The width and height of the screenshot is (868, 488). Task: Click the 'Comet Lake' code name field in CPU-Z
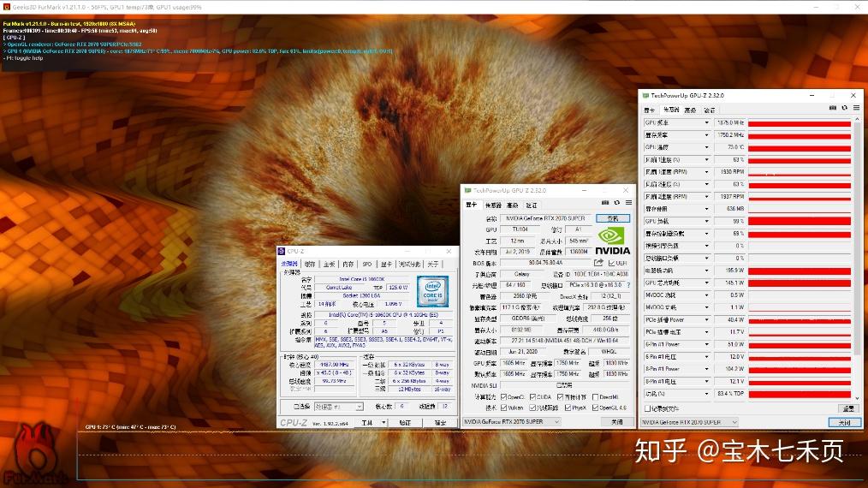tap(339, 288)
